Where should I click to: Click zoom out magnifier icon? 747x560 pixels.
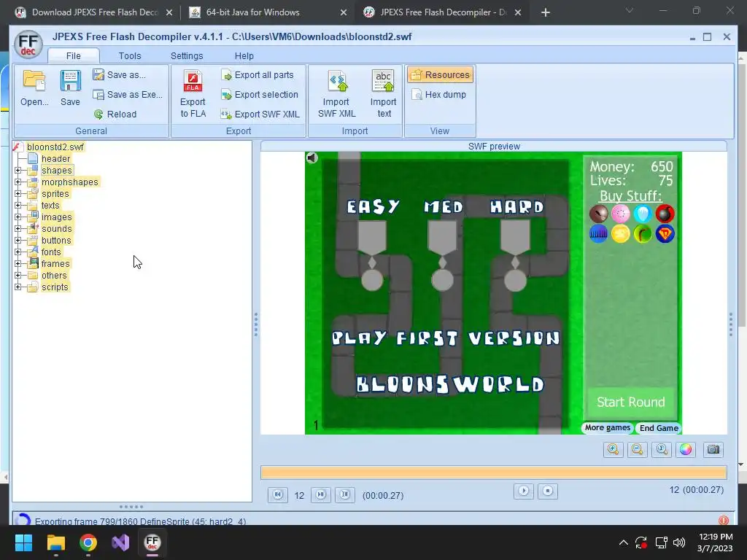[638, 449]
